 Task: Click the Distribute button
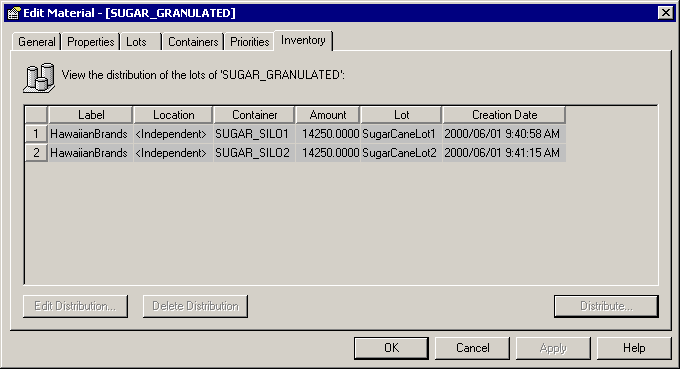[x=606, y=306]
